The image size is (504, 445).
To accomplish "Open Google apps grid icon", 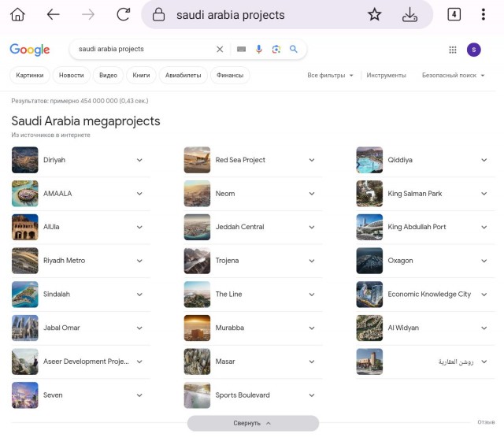I will 453,50.
